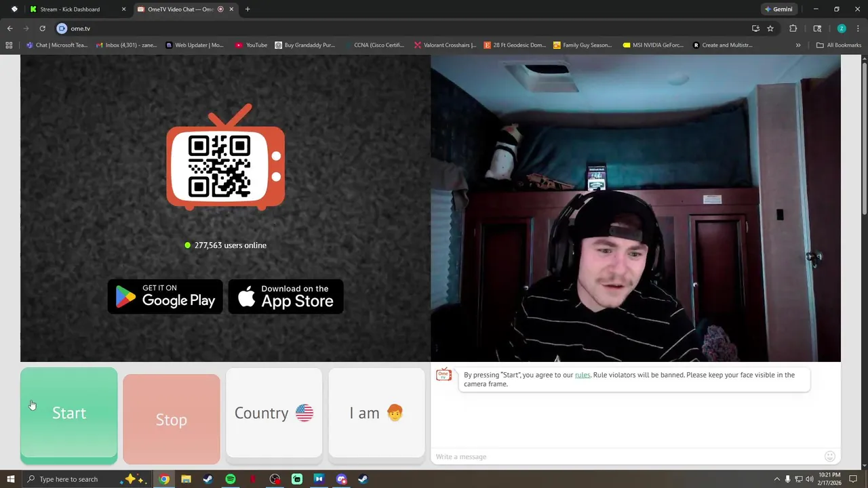Click the local webcam video preview
Viewport: 868px width, 488px height.
click(x=635, y=208)
